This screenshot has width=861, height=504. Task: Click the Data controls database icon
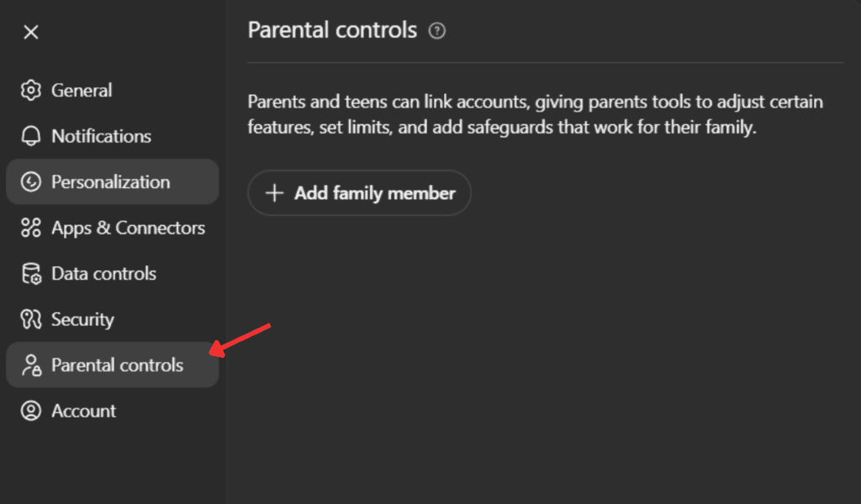tap(31, 274)
